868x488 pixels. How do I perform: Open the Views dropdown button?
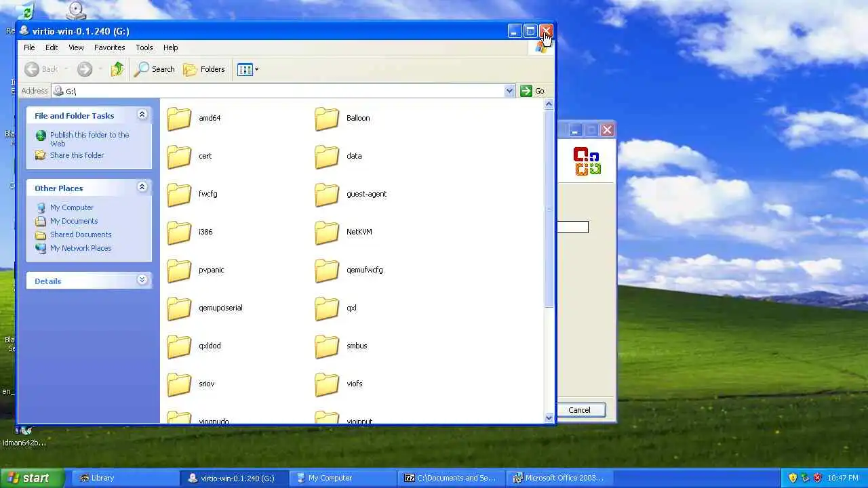(248, 69)
